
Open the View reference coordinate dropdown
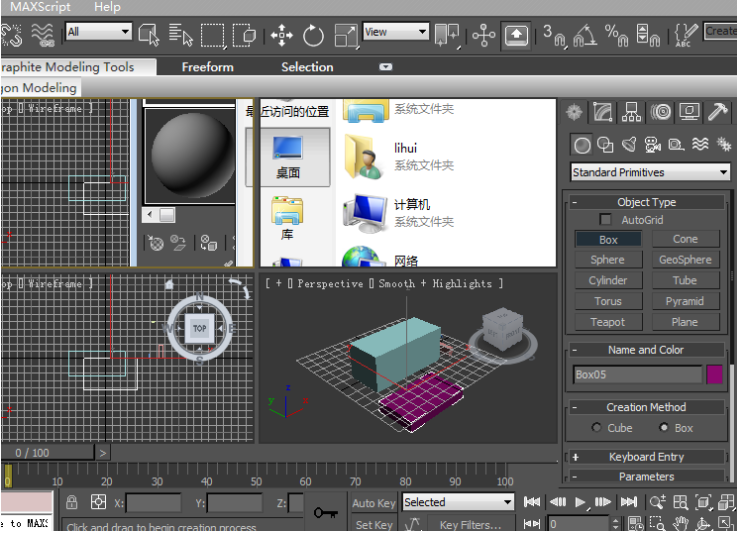coord(396,32)
